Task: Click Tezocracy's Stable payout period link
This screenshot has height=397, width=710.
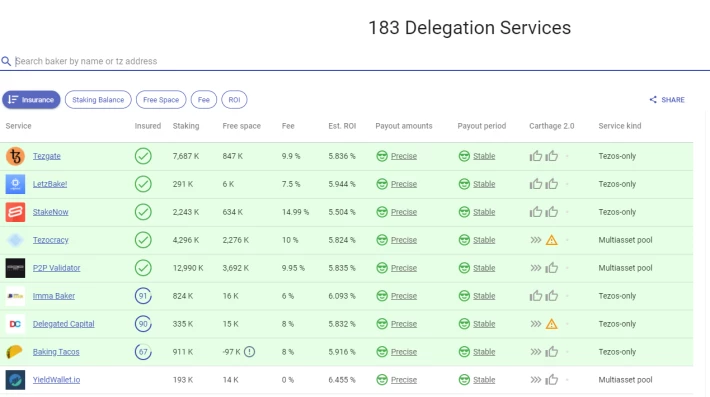Action: pos(484,240)
